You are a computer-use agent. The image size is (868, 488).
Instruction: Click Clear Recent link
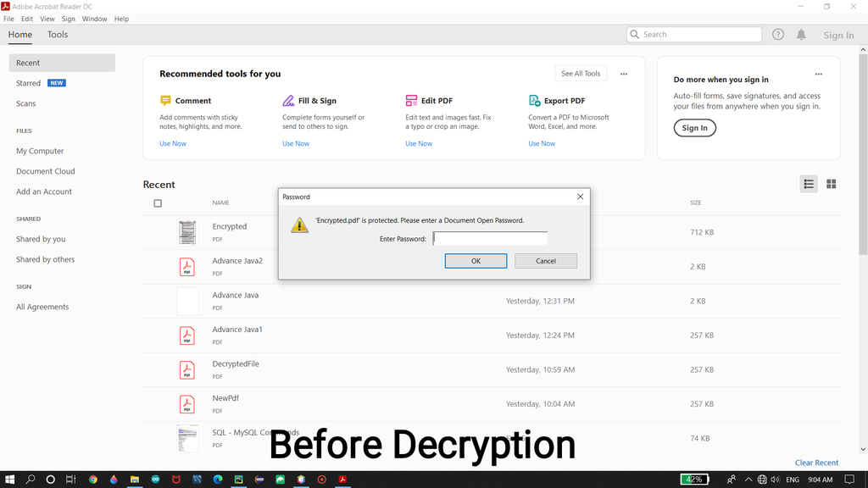[816, 463]
